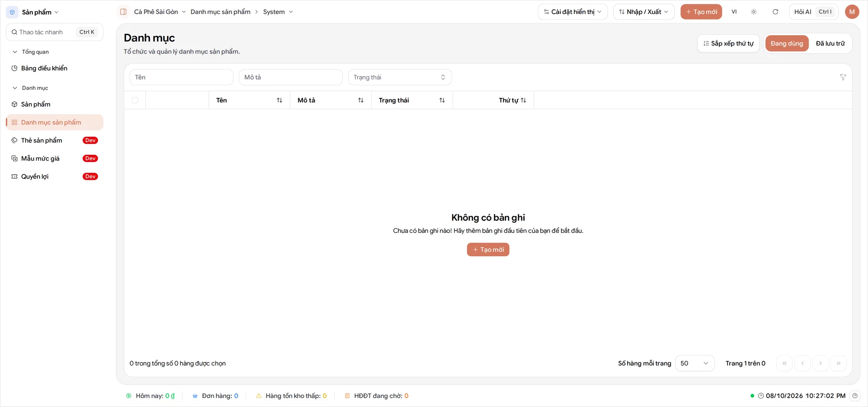Toggle light/dark theme sun icon
The image size is (868, 407).
pyautogui.click(x=754, y=12)
